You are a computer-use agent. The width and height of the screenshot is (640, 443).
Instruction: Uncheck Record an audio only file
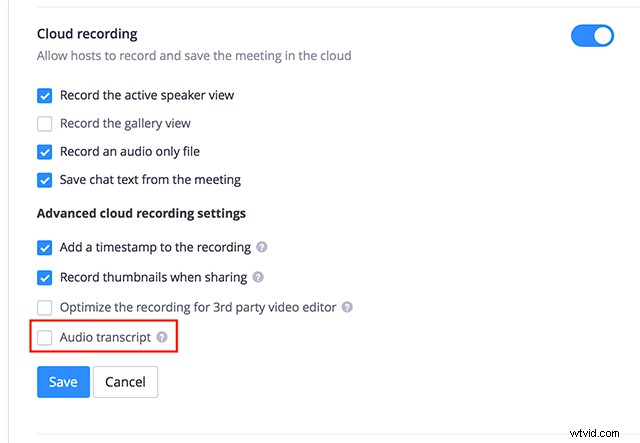(44, 152)
